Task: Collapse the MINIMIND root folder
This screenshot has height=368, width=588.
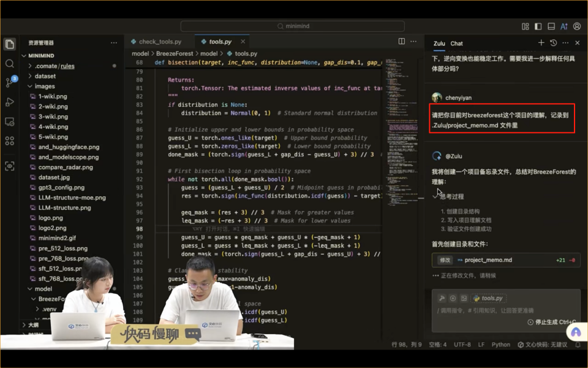Action: 24,56
